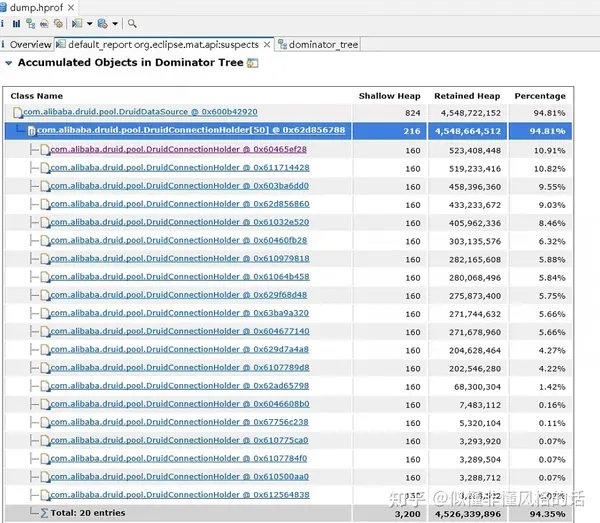Open dropdown arrow beside Query Browser

[115, 24]
